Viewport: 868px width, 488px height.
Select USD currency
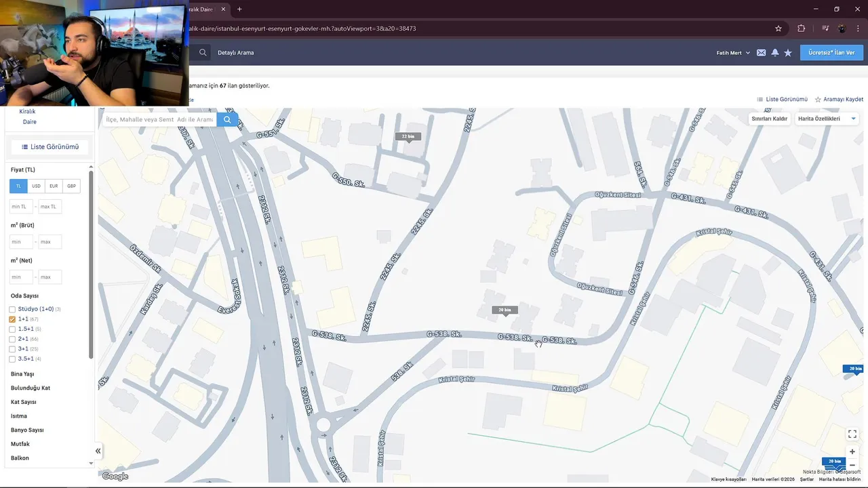coord(36,186)
